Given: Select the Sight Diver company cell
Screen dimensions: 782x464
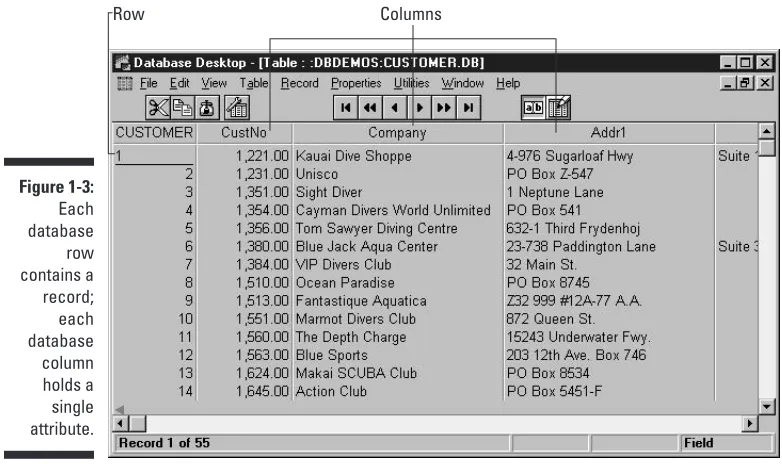Looking at the screenshot, I should [398, 192].
